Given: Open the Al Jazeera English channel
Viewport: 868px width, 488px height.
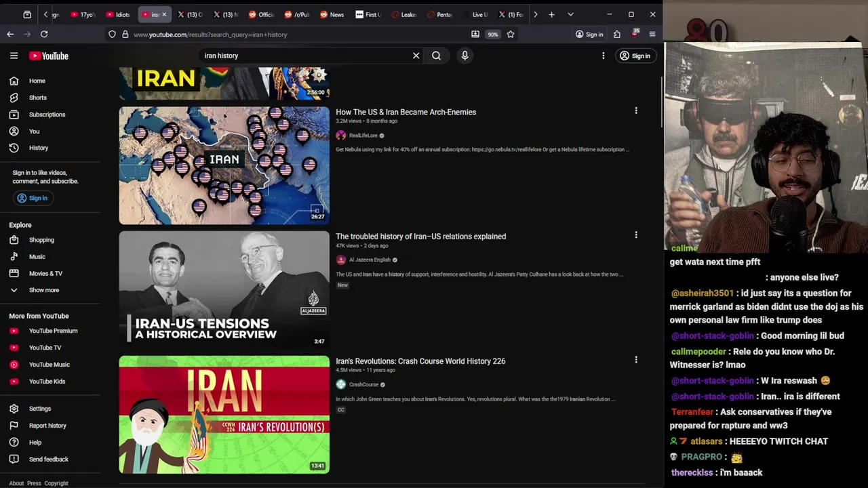Looking at the screenshot, I should pos(370,260).
